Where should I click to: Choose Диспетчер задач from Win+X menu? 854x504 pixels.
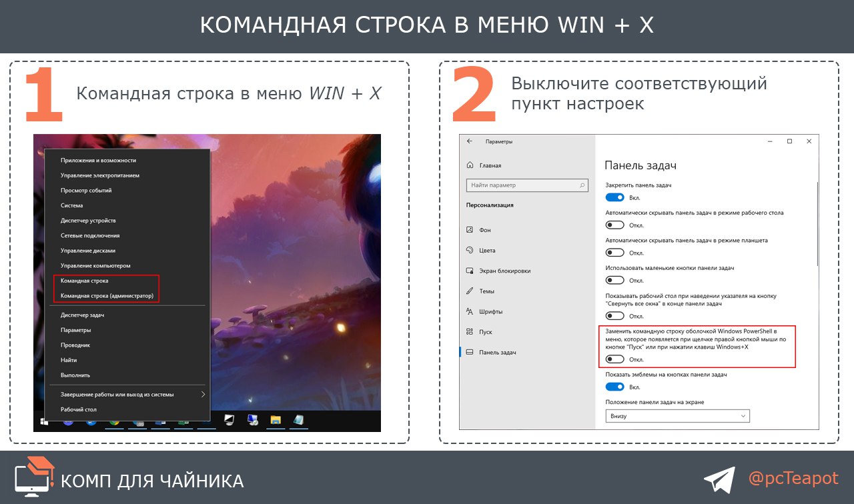click(x=82, y=315)
